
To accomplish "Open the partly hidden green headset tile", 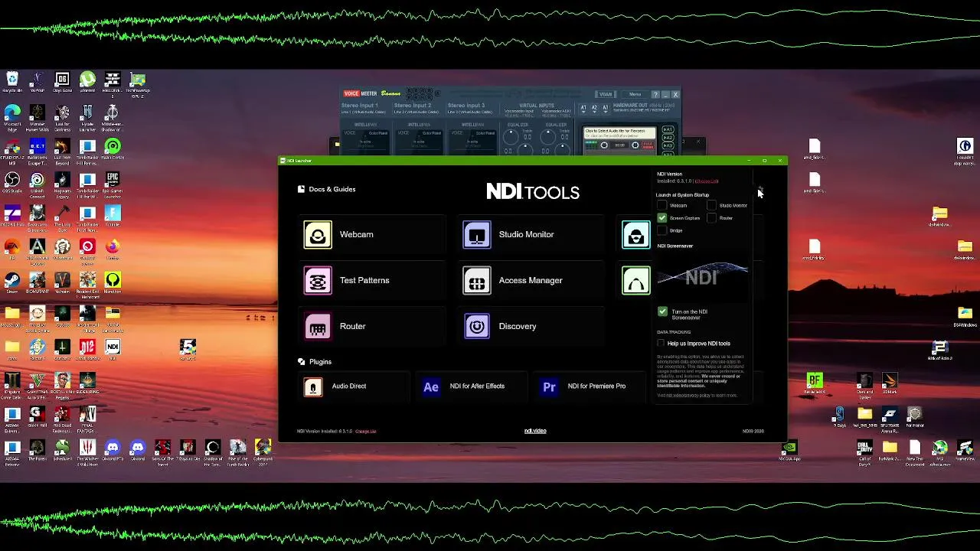I will pyautogui.click(x=636, y=280).
